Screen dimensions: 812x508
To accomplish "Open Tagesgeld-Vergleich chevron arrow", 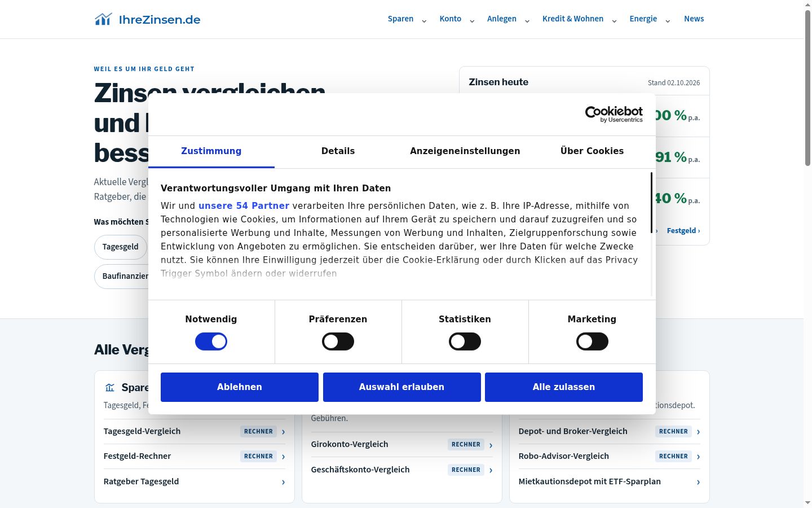I will 283,432.
